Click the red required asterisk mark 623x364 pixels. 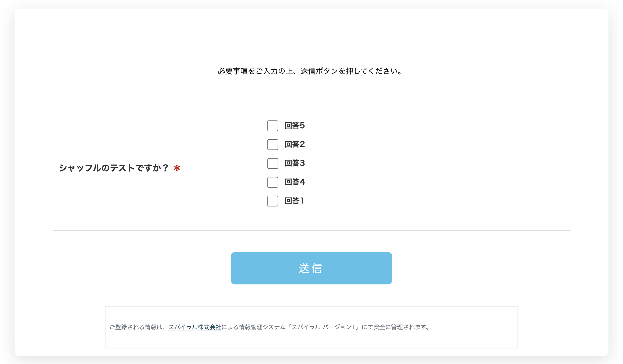pos(177,168)
